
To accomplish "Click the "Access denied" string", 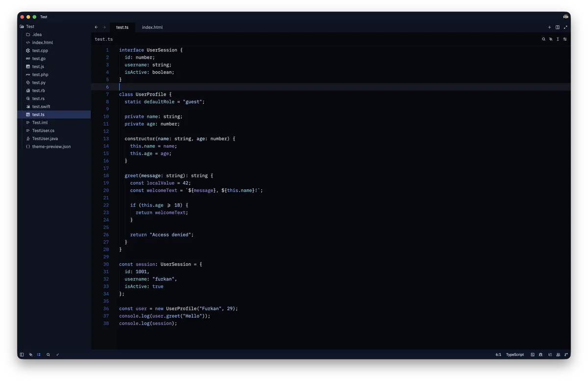I will [170, 235].
